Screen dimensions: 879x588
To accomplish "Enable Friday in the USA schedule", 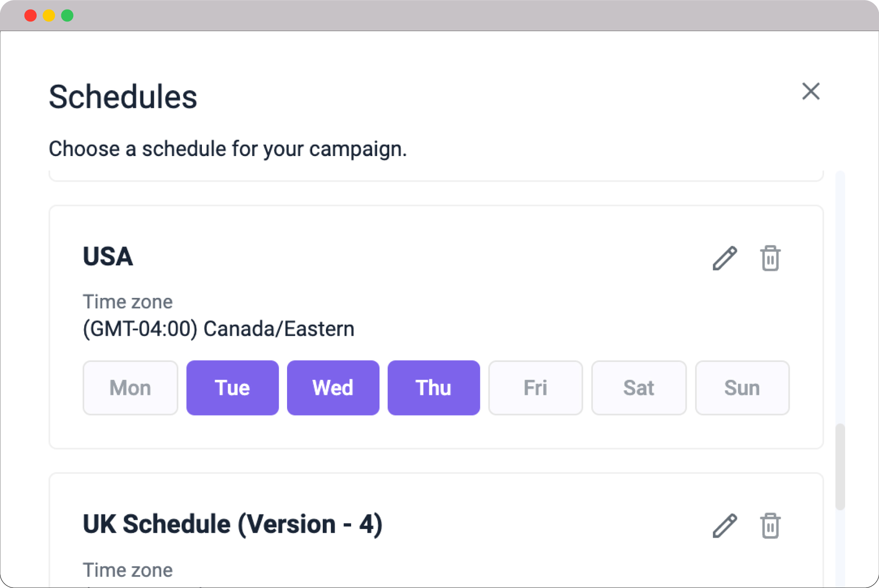I will point(535,388).
